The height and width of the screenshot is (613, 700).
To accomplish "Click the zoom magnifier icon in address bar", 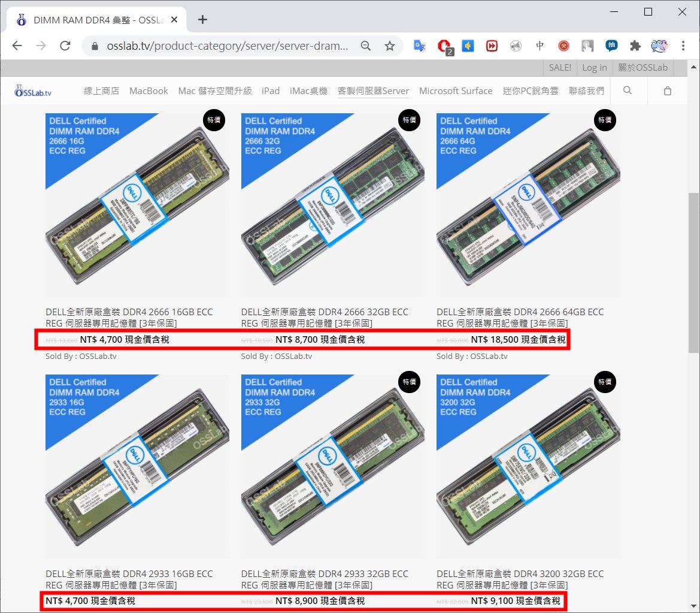I will [x=365, y=46].
